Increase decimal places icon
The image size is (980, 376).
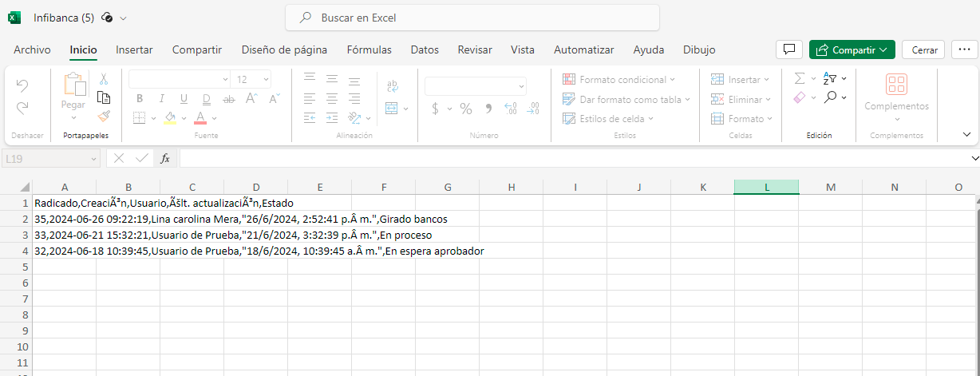coord(511,109)
